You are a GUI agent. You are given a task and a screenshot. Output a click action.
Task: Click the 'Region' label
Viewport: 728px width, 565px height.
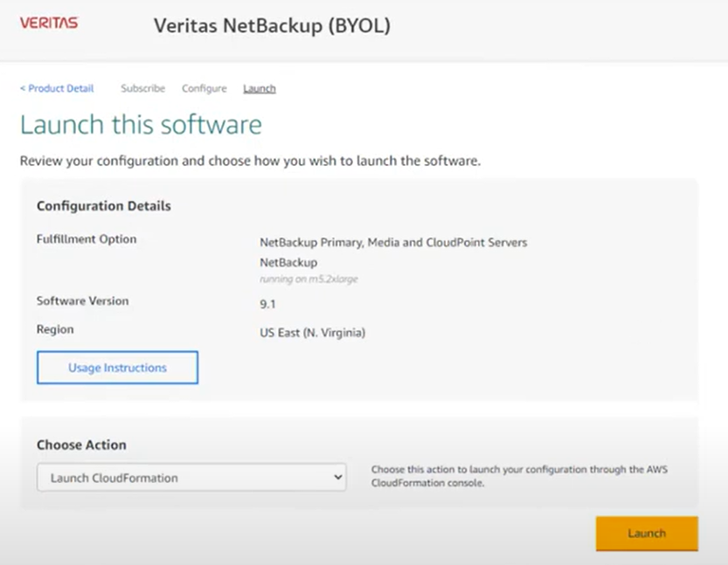click(55, 329)
